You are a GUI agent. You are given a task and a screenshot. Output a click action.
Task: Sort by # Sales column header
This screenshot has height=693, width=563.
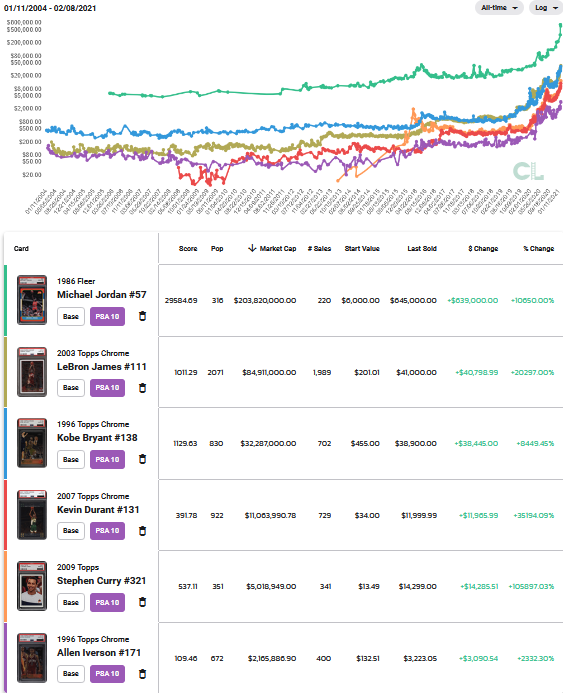pyautogui.click(x=320, y=248)
